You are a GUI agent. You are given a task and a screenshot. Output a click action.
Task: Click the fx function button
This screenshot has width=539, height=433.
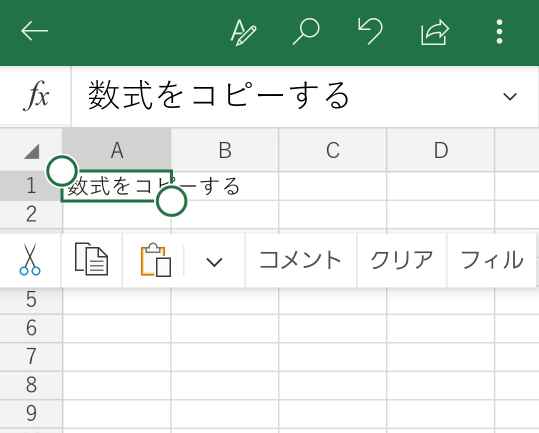pos(36,96)
